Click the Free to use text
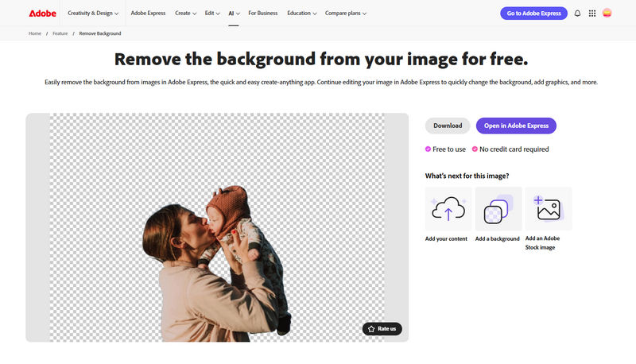636x364 pixels. tap(449, 149)
